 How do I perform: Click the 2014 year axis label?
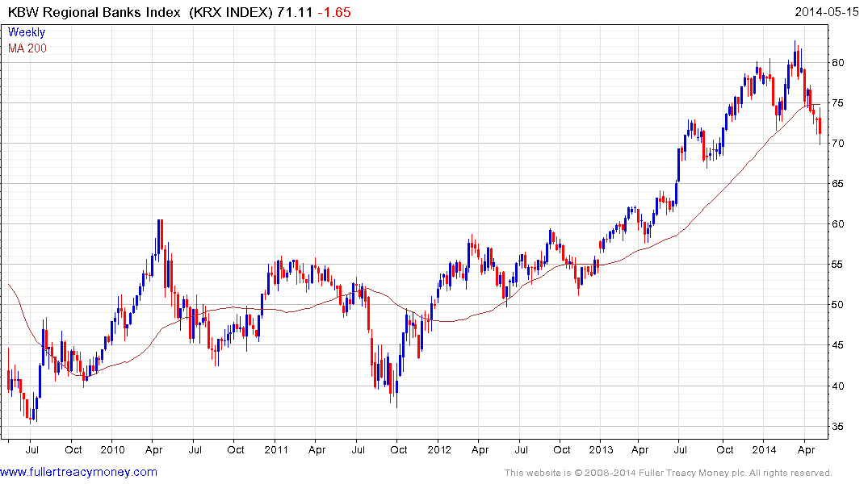coord(764,449)
